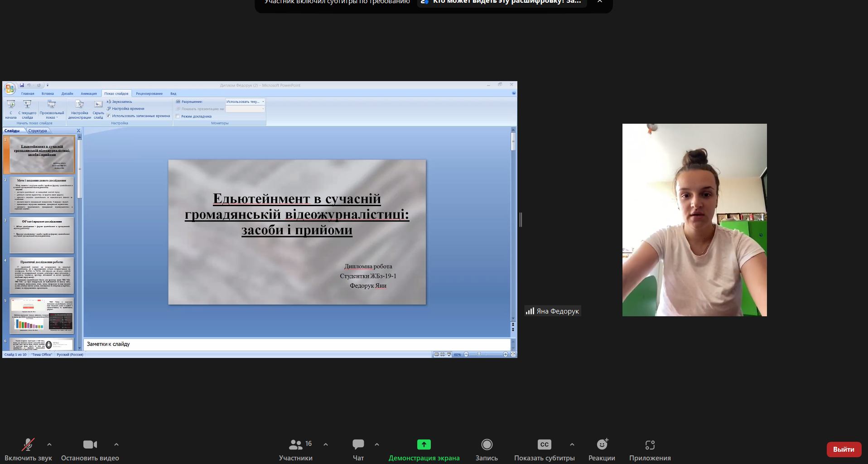The width and height of the screenshot is (868, 464).
Task: Click the Office button in PowerPoint
Action: pyautogui.click(x=10, y=88)
